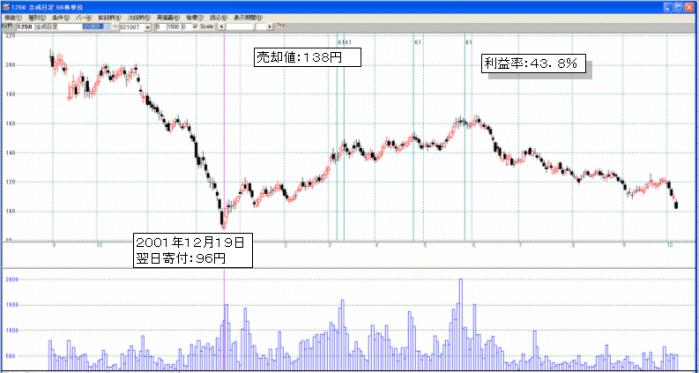Viewport: 699px width, 373px height.
Task: Click the scroll-left arrow beside Scale
Action: (221, 26)
